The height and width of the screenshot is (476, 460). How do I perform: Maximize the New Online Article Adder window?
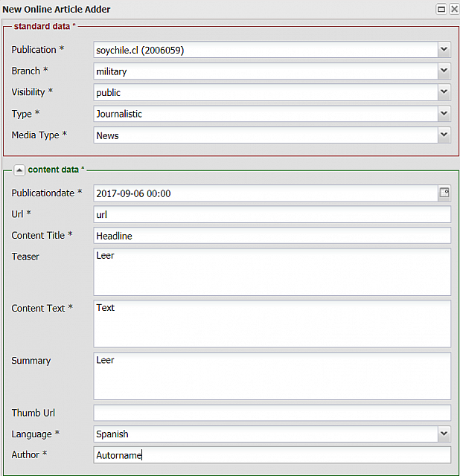click(441, 9)
